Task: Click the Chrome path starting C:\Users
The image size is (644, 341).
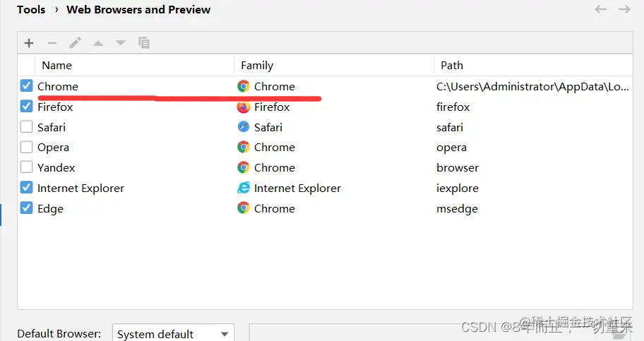Action: pyautogui.click(x=532, y=87)
